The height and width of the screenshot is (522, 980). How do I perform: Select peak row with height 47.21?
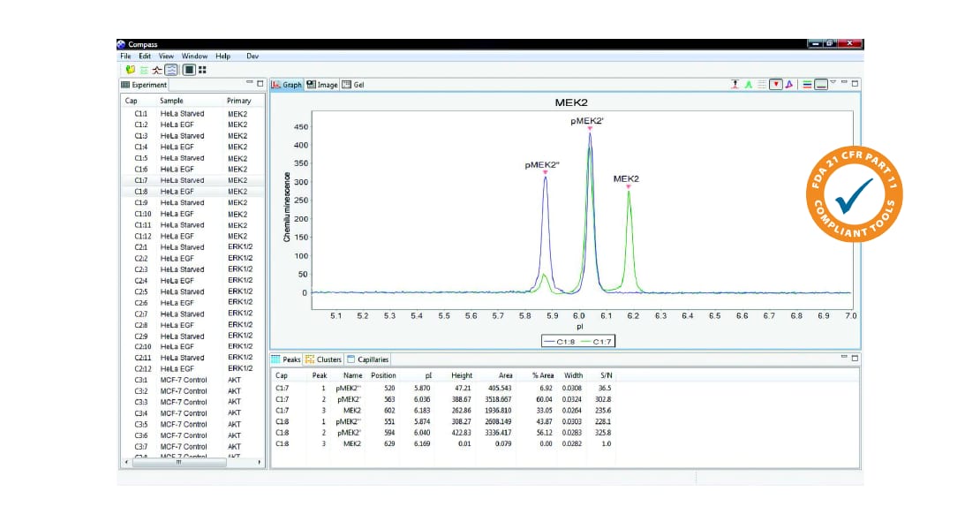444,389
